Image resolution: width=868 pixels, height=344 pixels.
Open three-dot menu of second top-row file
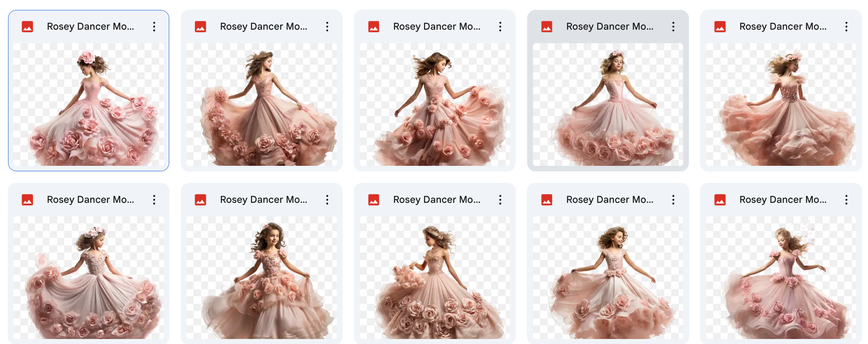click(x=327, y=27)
